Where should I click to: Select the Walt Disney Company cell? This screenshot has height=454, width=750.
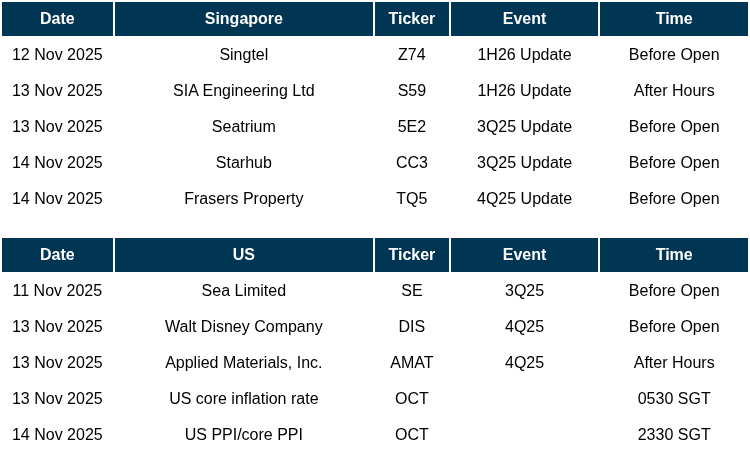[243, 327]
